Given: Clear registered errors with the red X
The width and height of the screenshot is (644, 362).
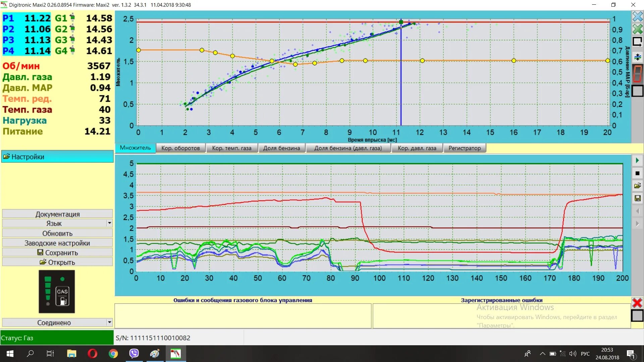Looking at the screenshot, I should tap(637, 303).
